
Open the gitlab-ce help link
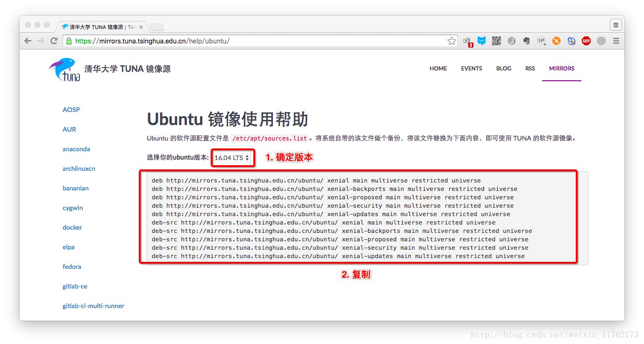[x=75, y=286]
